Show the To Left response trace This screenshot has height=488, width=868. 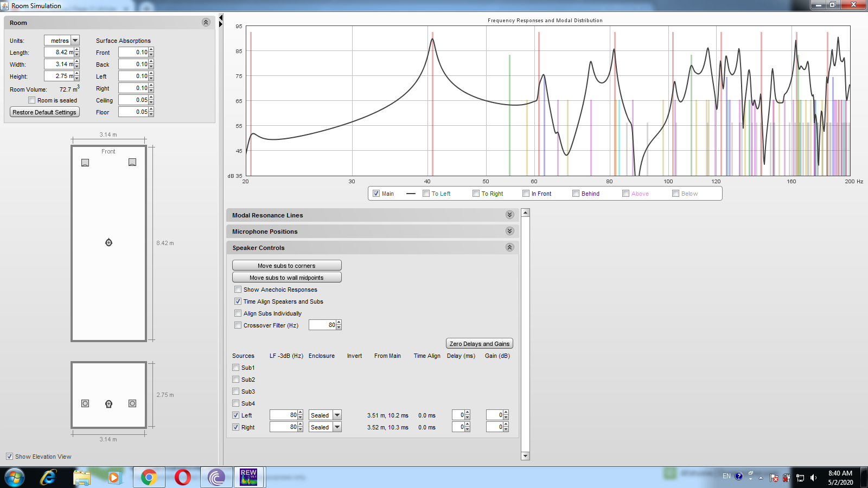pos(426,194)
